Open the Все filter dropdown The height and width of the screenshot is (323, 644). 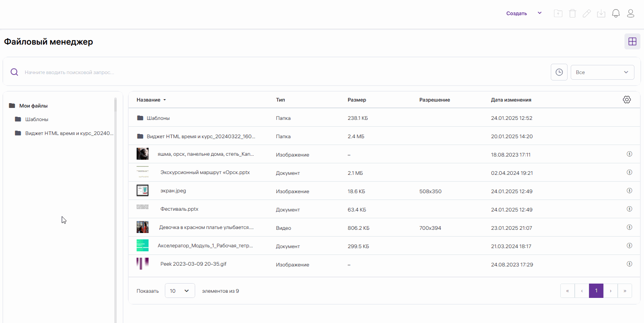602,72
